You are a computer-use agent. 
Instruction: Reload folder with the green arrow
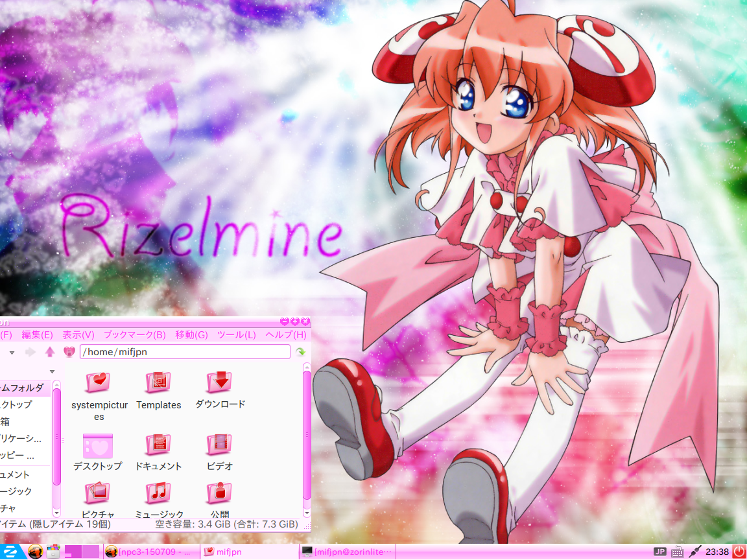[301, 352]
